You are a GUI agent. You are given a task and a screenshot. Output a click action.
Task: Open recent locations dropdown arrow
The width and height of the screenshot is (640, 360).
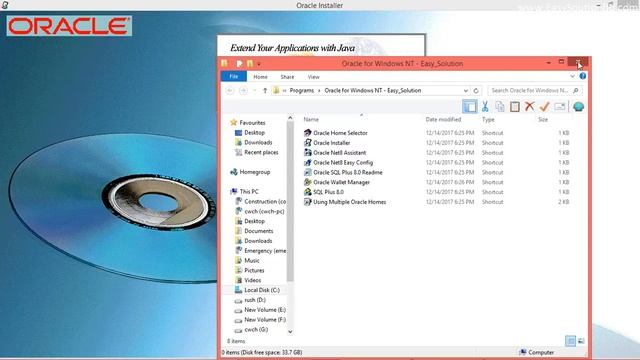(x=255, y=91)
